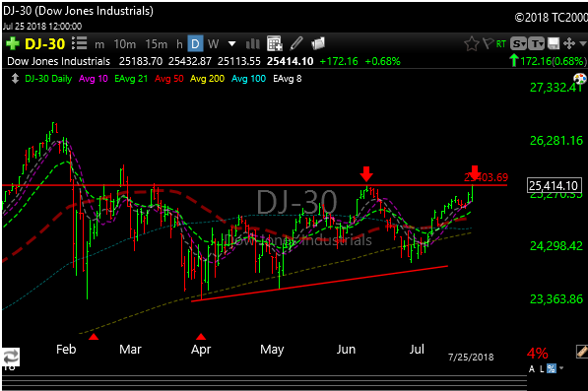Click the 'Dow Jones Industrials' name in data row
Image resolution: width=588 pixels, height=391 pixels.
tap(58, 61)
